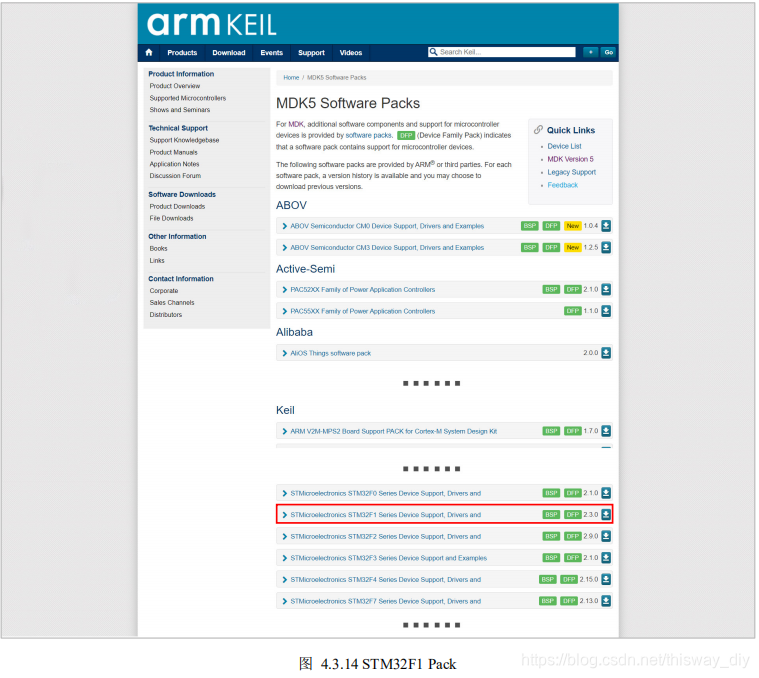Open Legacy Support quick link
Viewport: 759px width, 678px height.
tap(572, 172)
